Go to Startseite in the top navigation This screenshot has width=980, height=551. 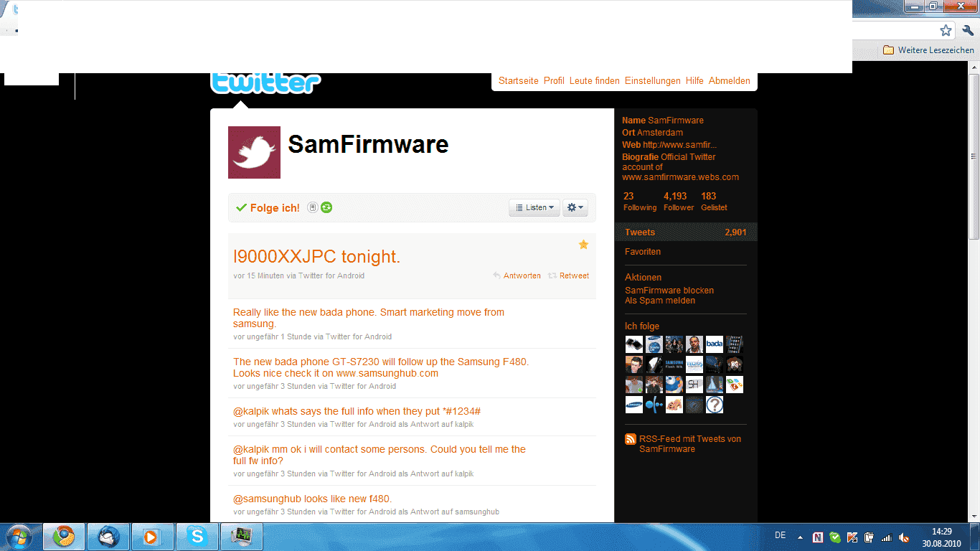pos(518,81)
